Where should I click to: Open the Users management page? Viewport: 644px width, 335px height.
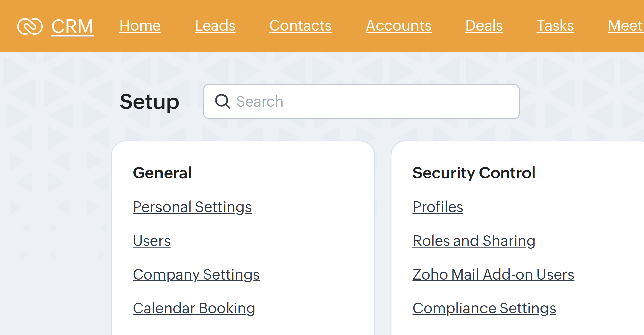click(x=151, y=241)
